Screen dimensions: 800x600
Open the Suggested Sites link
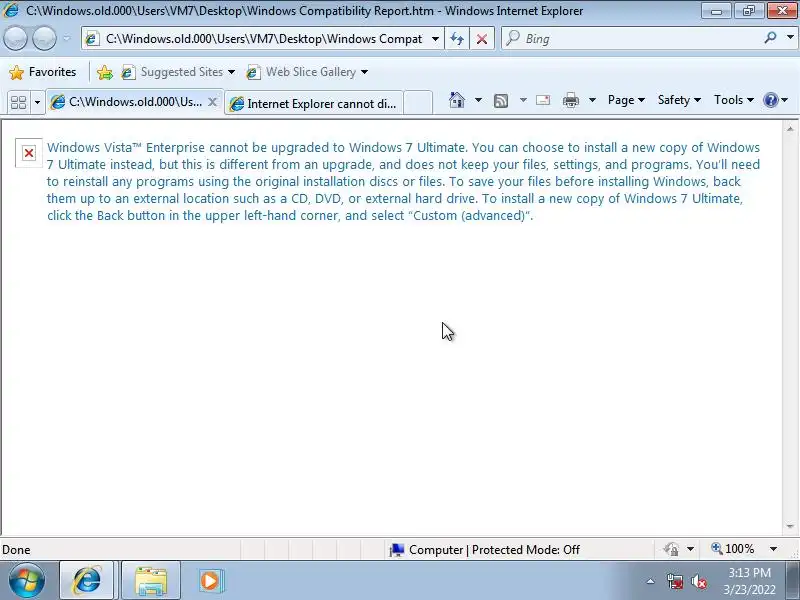coord(178,72)
